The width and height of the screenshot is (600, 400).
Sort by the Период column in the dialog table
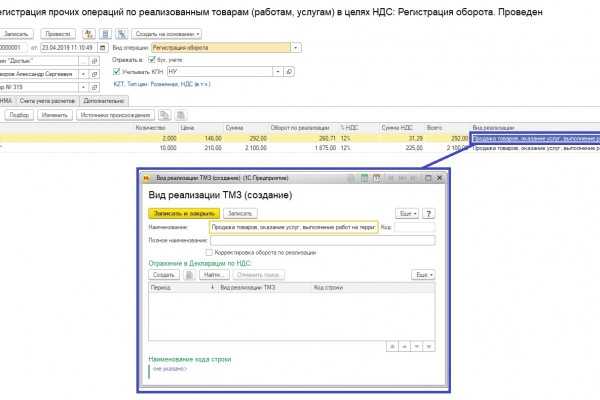(x=161, y=288)
